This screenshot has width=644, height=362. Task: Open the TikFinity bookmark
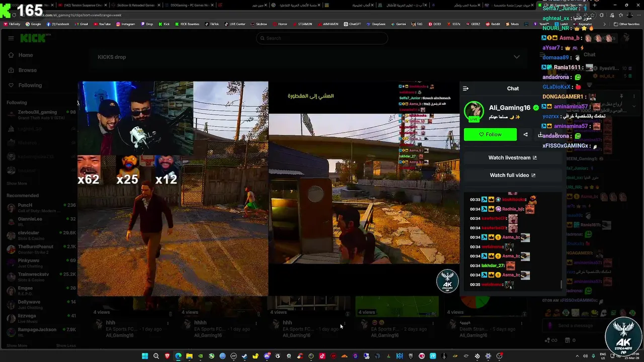tap(12, 24)
